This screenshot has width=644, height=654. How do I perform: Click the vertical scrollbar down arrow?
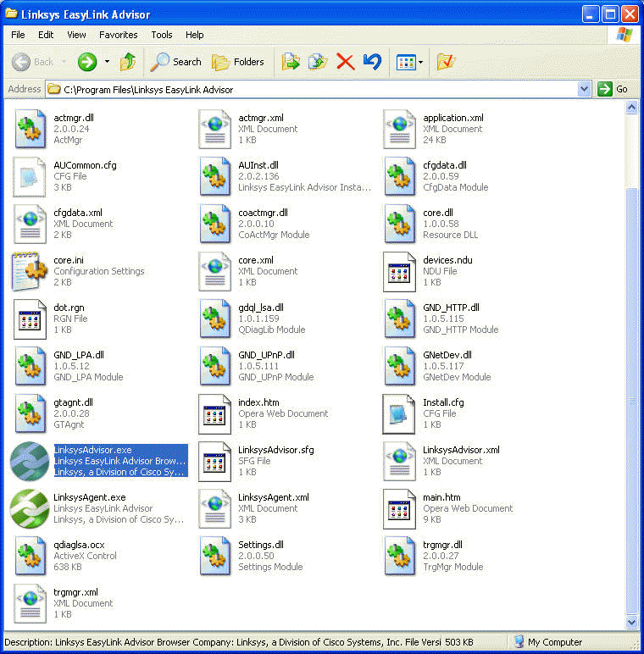pyautogui.click(x=632, y=623)
